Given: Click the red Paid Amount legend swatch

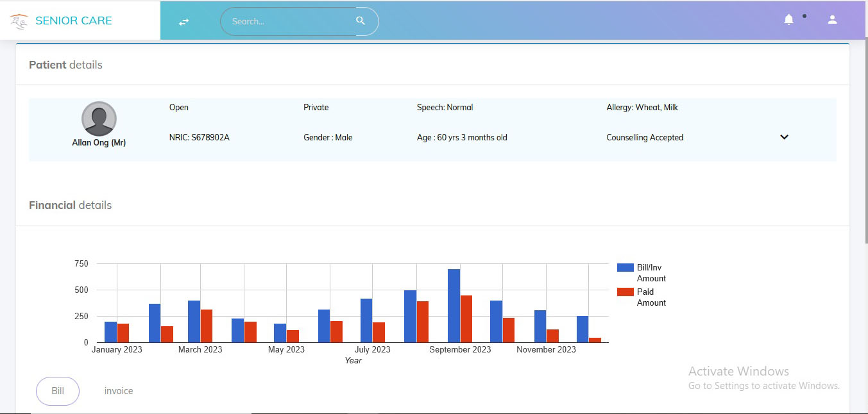Looking at the screenshot, I should [625, 292].
